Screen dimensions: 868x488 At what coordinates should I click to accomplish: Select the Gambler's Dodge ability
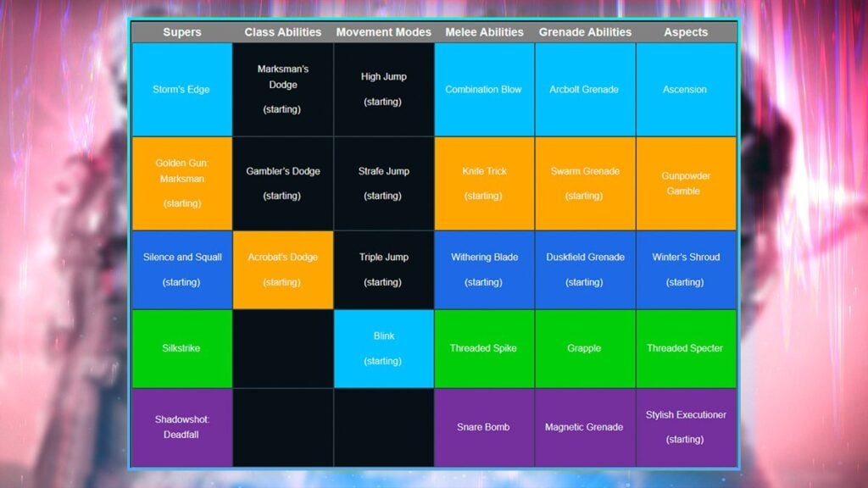pyautogui.click(x=282, y=182)
